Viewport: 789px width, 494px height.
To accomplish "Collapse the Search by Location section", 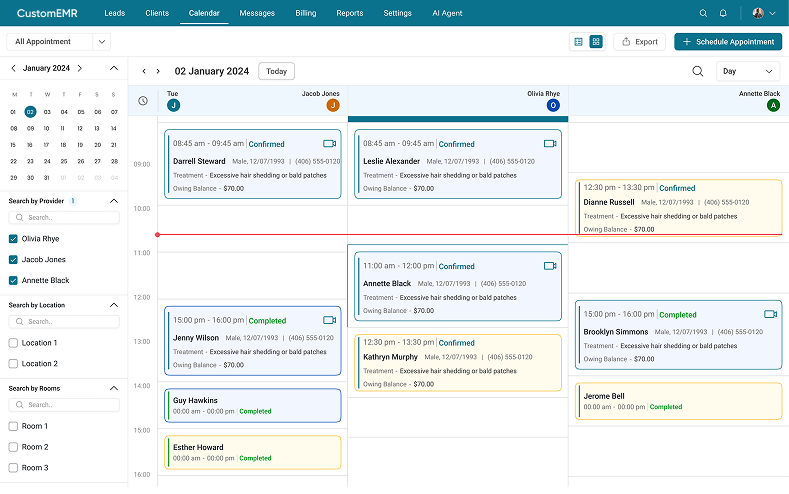I will pos(113,305).
